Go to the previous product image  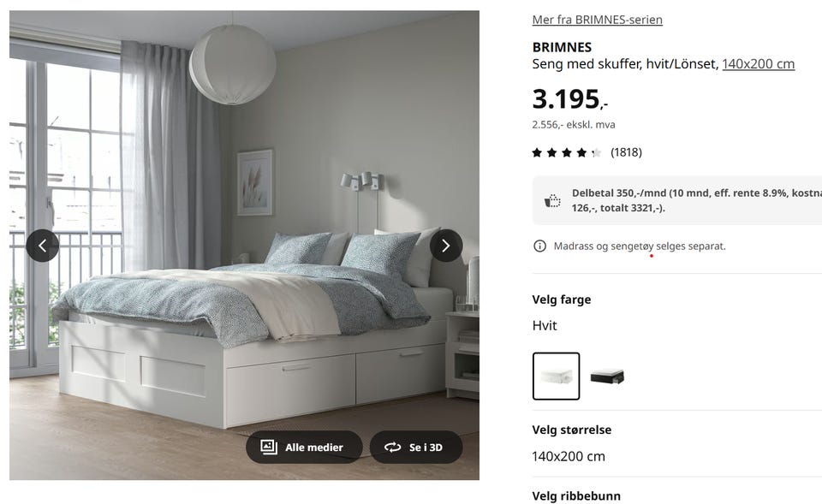[43, 246]
